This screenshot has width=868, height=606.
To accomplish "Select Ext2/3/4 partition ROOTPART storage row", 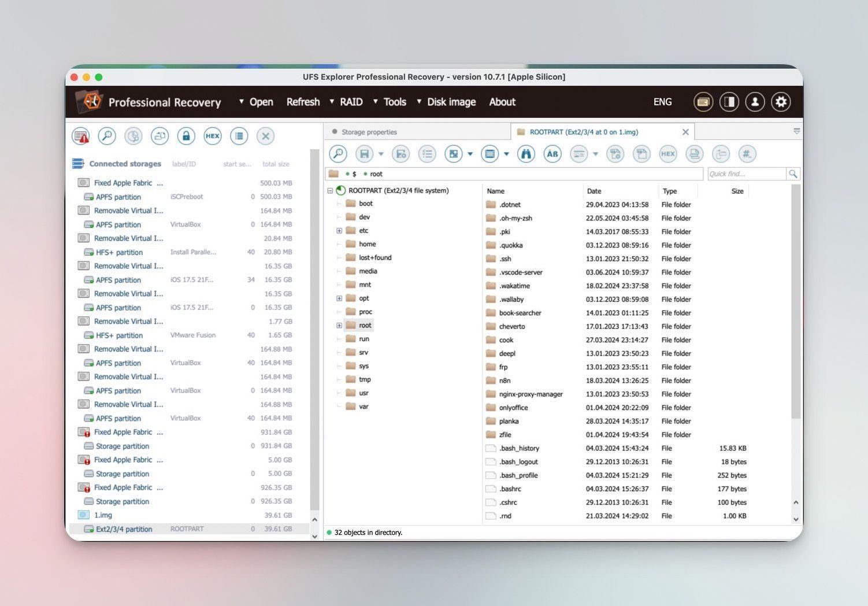I will coord(190,529).
